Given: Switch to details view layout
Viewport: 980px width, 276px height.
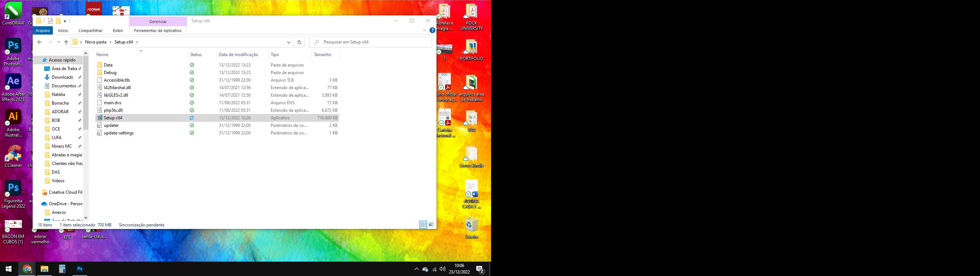Looking at the screenshot, I should coord(423,225).
